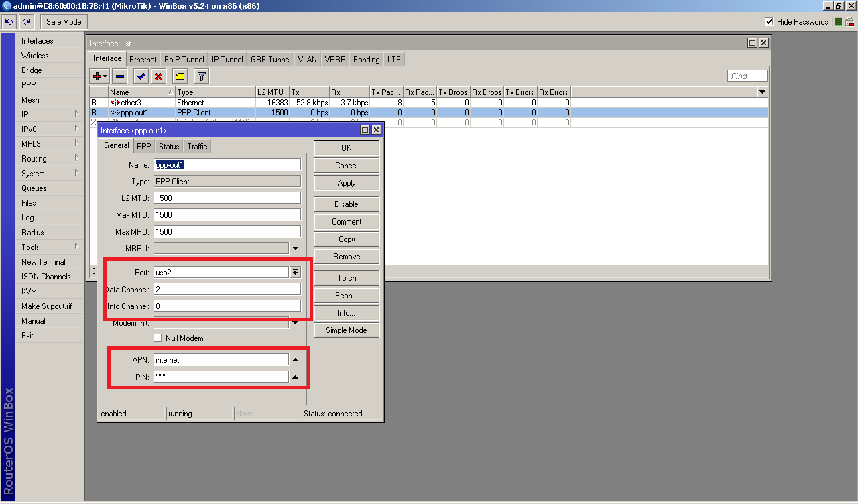Open the Port usb2 dropdown
The image size is (858, 504).
(295, 272)
